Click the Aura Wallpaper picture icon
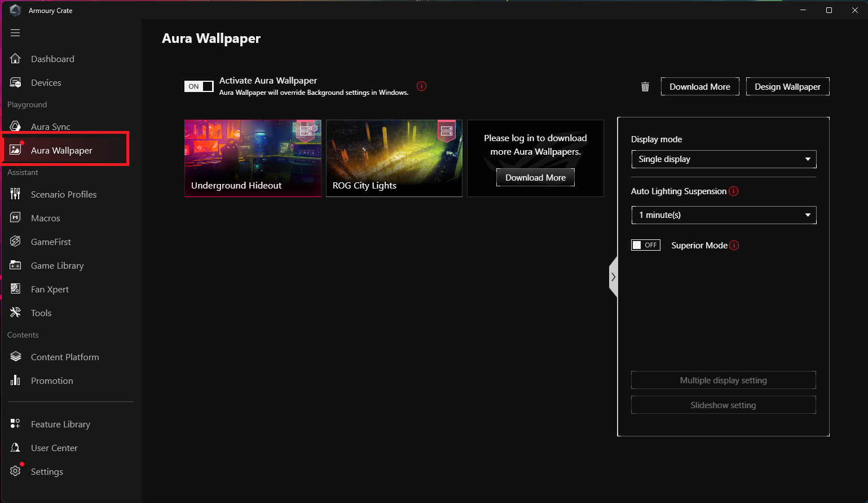The image size is (868, 503). pyautogui.click(x=15, y=150)
